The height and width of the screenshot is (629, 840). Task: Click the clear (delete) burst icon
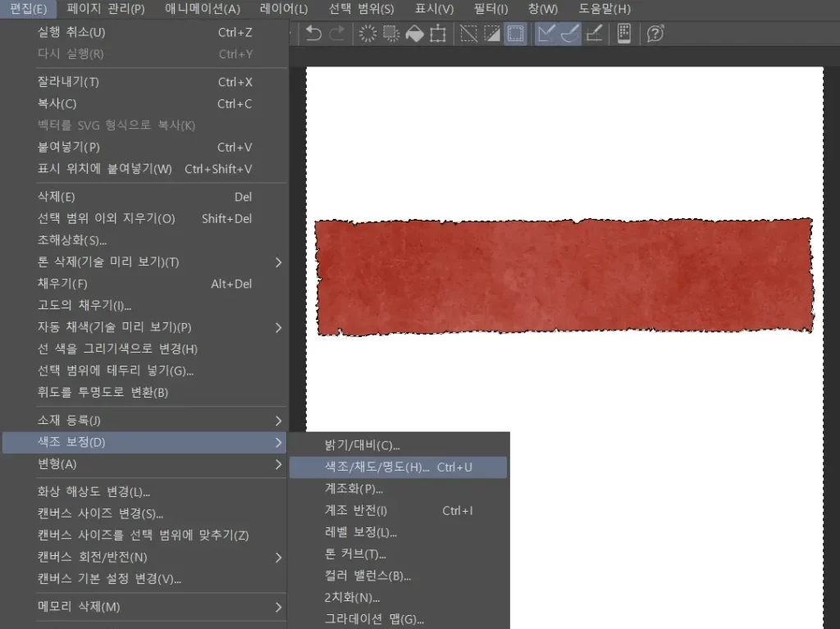pos(368,34)
